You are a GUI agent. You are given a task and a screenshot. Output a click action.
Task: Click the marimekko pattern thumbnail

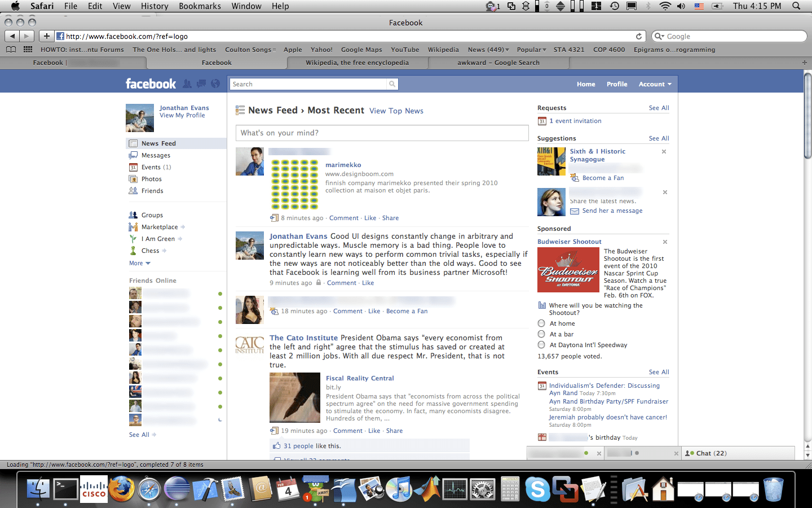coord(295,185)
